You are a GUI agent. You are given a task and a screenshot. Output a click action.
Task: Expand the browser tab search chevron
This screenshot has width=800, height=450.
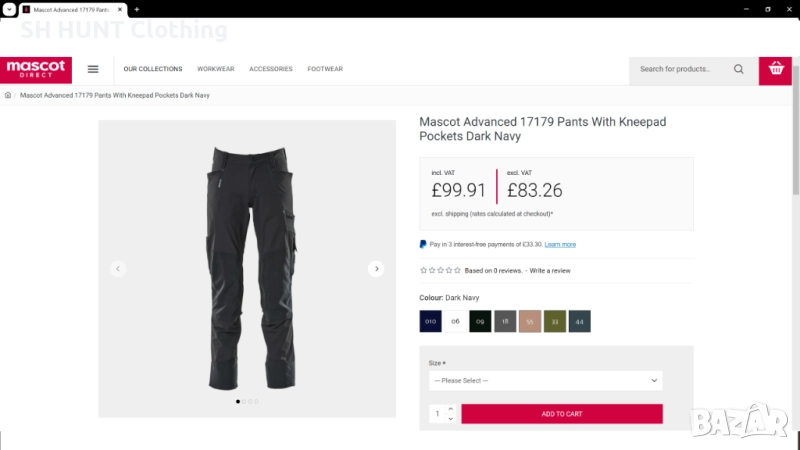8,9
